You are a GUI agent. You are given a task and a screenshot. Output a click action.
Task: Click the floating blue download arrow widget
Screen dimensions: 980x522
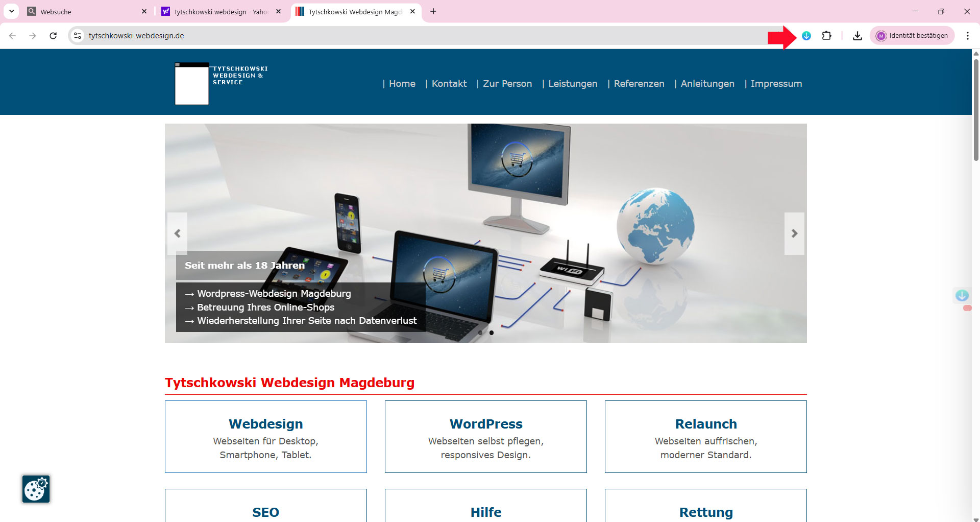(x=962, y=295)
